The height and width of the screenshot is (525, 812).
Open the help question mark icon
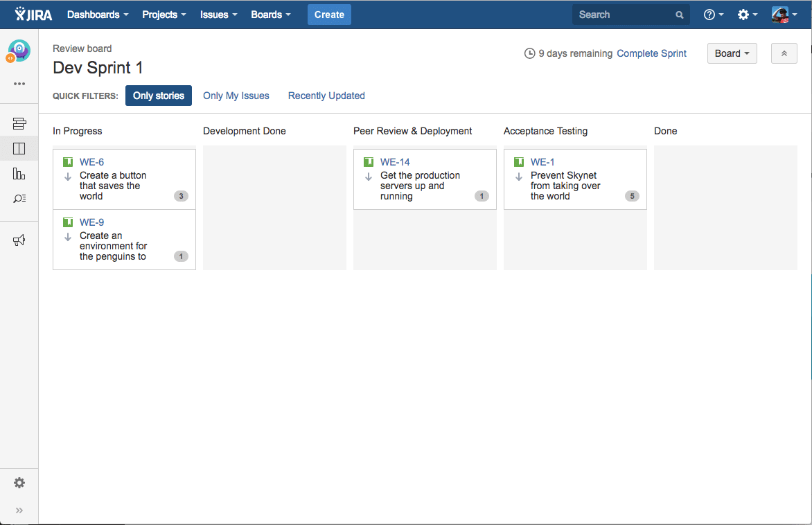click(x=709, y=14)
